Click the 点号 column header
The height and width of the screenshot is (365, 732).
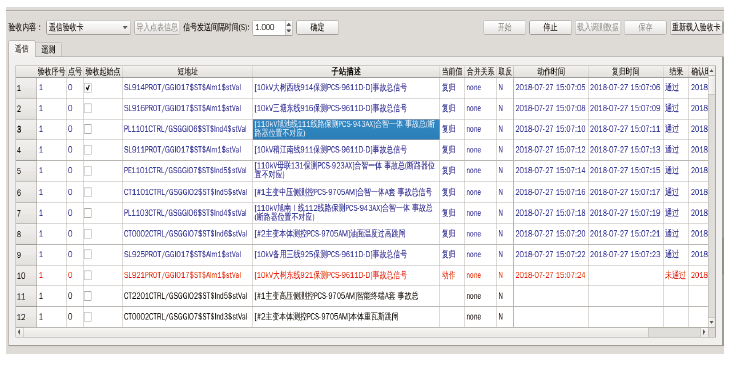(75, 71)
